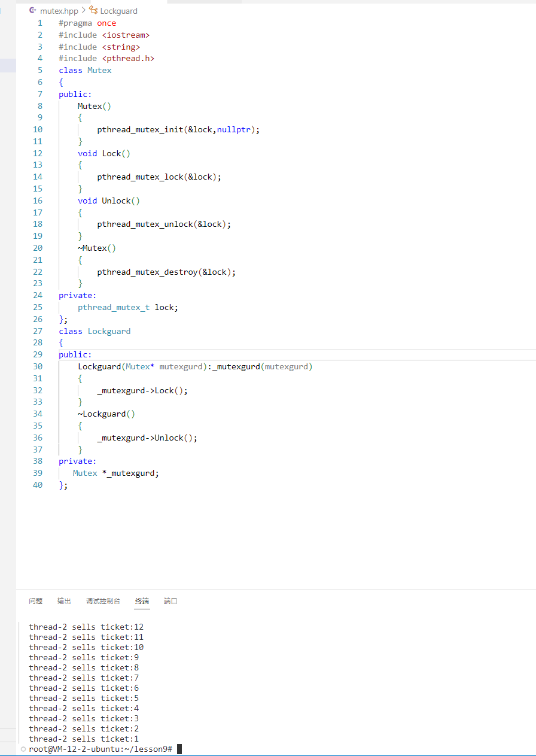
Task: Open the 问题 panel tab
Action: [36, 601]
